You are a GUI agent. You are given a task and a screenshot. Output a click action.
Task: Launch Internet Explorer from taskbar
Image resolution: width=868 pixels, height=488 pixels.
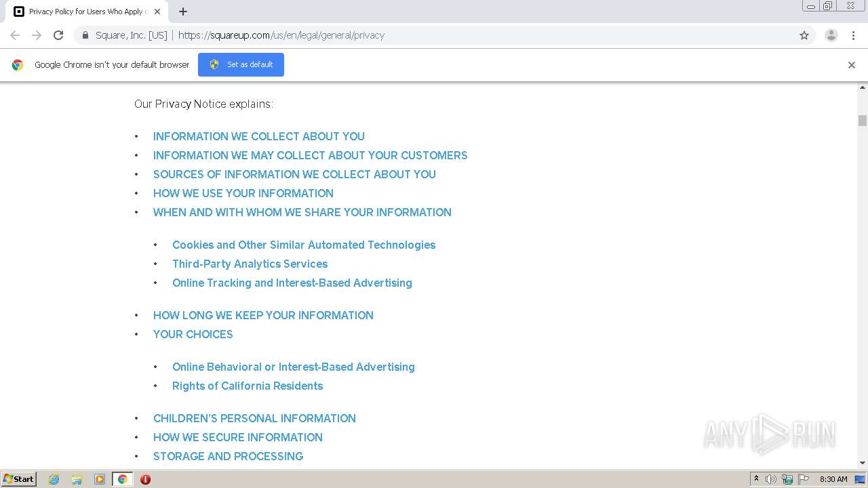(54, 479)
